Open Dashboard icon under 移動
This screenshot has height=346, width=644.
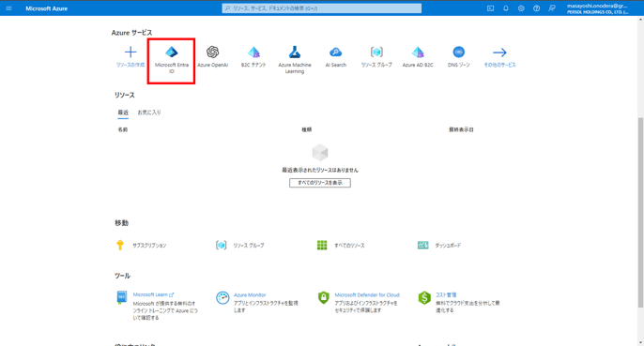coord(423,245)
